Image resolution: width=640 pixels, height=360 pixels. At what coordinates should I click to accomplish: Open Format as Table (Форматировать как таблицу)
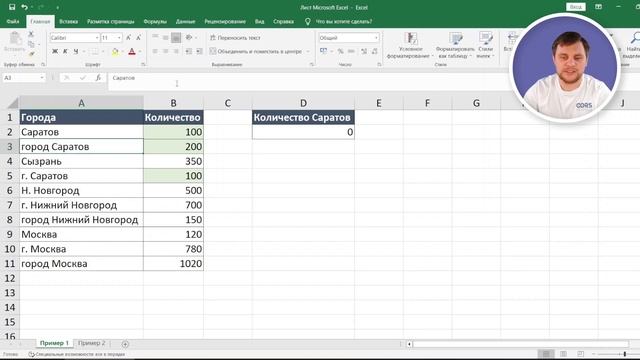pos(455,45)
